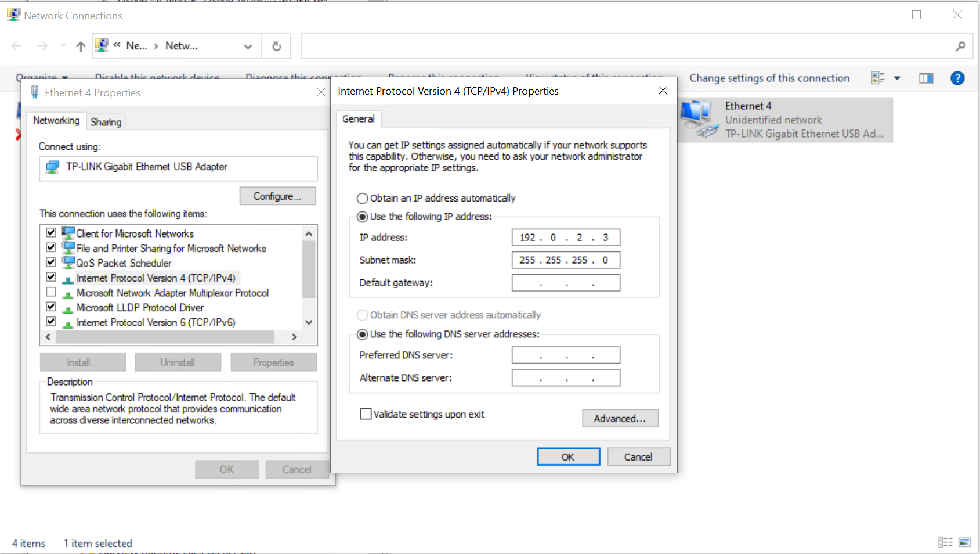This screenshot has height=554, width=980.
Task: Click Cancel in IPv4 Properties dialog
Action: click(x=639, y=457)
